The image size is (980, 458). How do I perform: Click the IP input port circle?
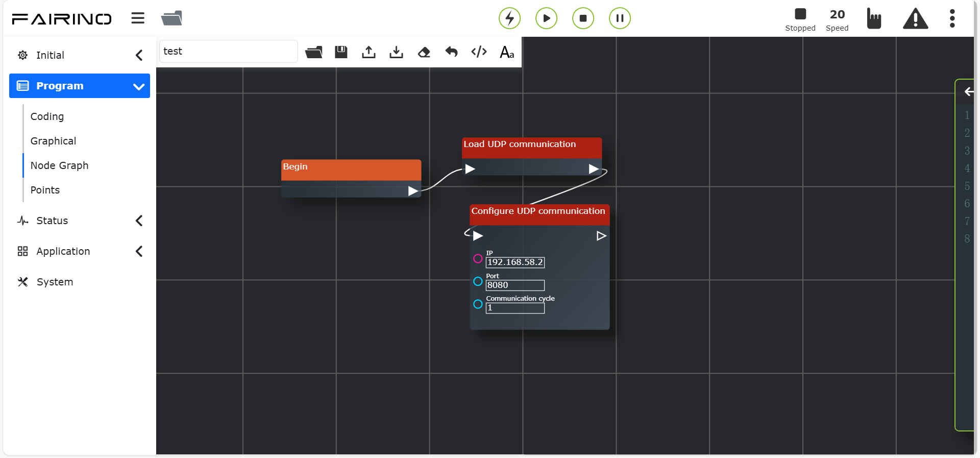[x=478, y=258]
